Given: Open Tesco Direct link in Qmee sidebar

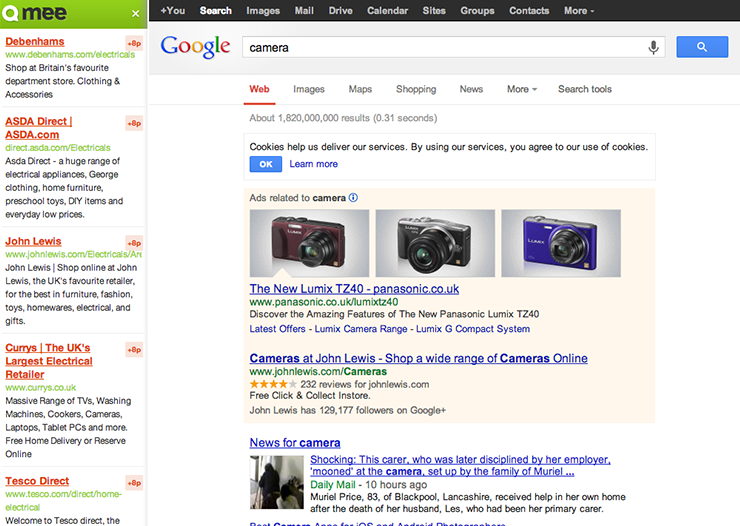Looking at the screenshot, I should [37, 481].
